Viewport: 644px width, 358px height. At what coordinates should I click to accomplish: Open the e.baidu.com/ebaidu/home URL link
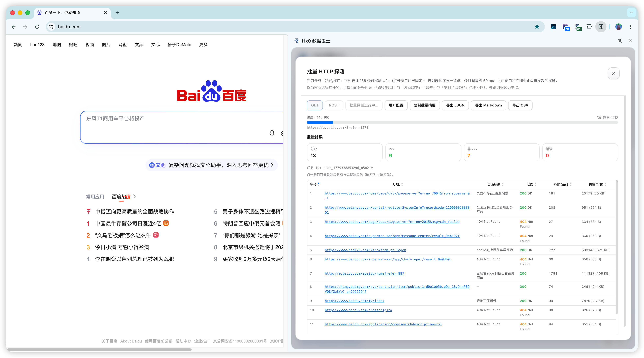pos(364,273)
